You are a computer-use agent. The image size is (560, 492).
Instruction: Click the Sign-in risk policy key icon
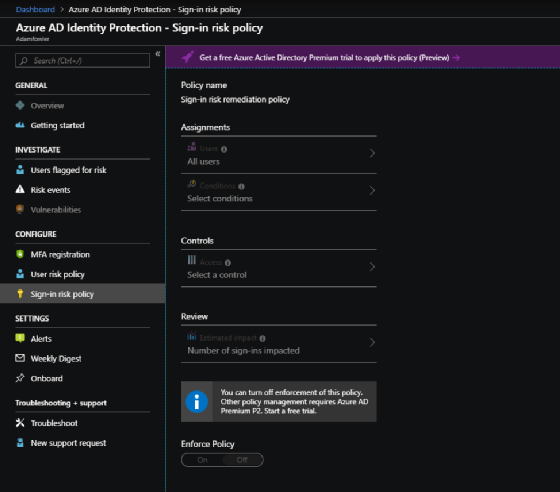20,293
